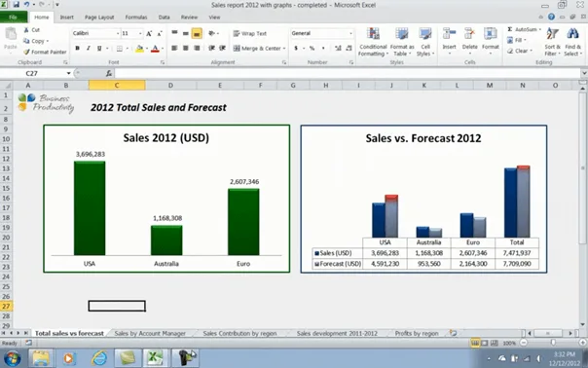The width and height of the screenshot is (588, 368).
Task: Switch to the Page Layout tab
Action: 99,18
